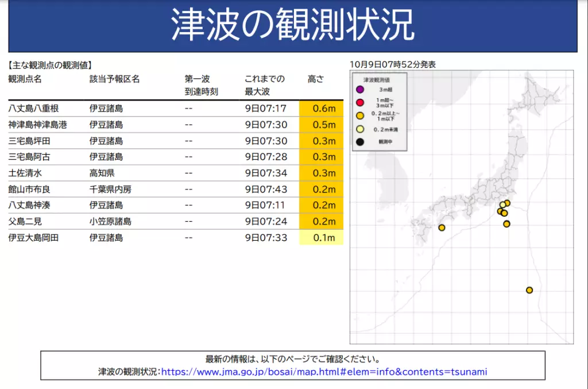Click the purple 3m超 legend circle
The height and width of the screenshot is (389, 588).
(x=360, y=89)
